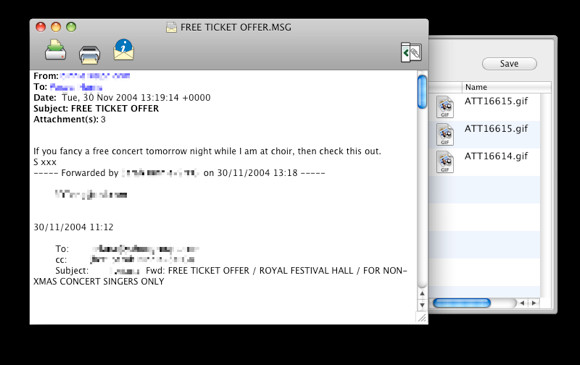The image size is (580, 365).
Task: Click the message file icon in title bar
Action: coord(171,27)
